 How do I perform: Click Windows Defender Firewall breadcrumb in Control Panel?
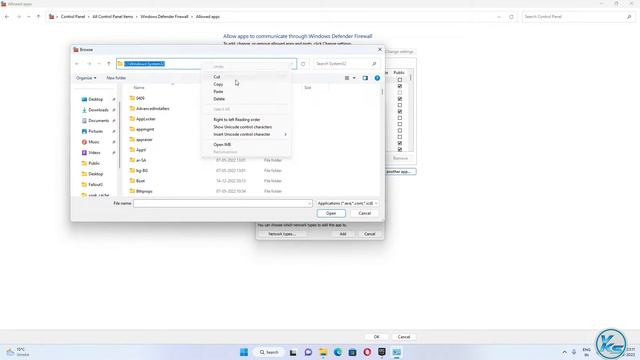pos(164,17)
